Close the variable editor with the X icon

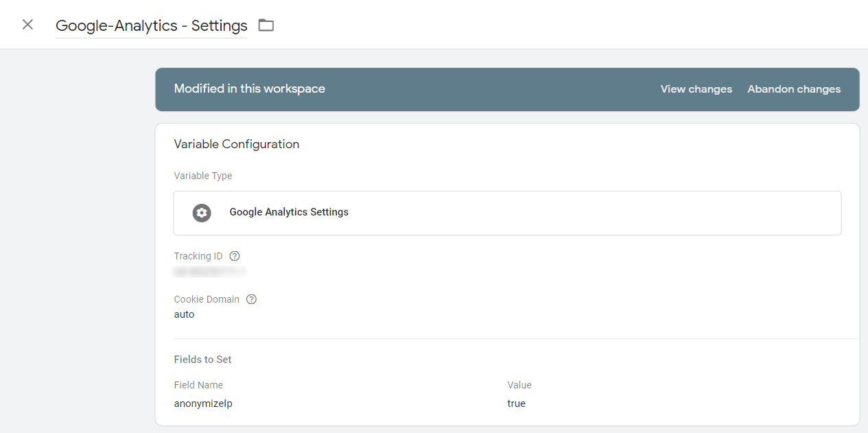pos(27,25)
